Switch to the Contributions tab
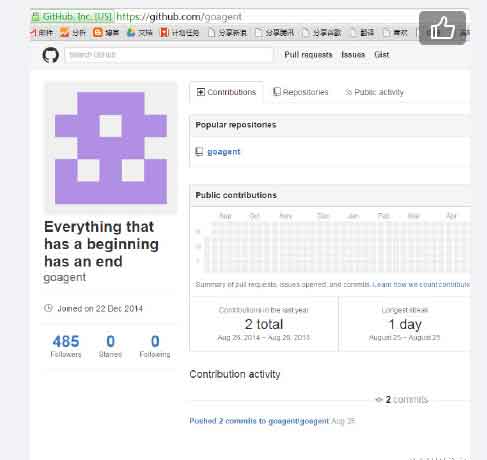This screenshot has height=460, width=487. [226, 92]
